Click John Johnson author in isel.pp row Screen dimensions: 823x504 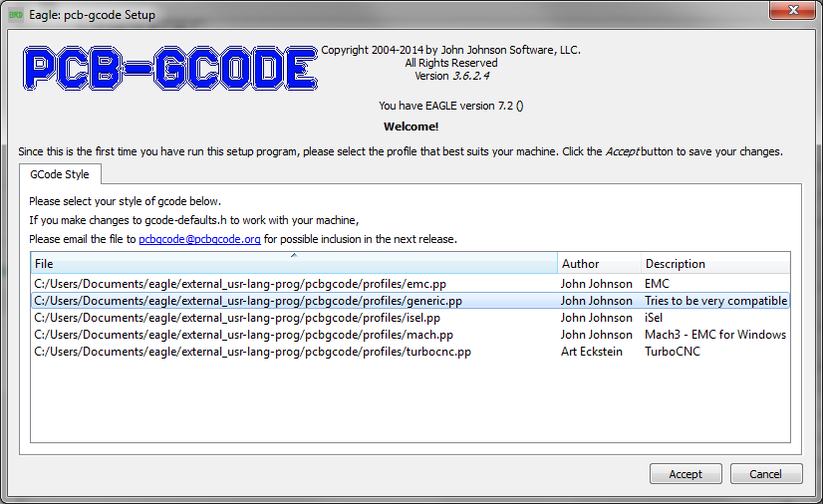[596, 318]
